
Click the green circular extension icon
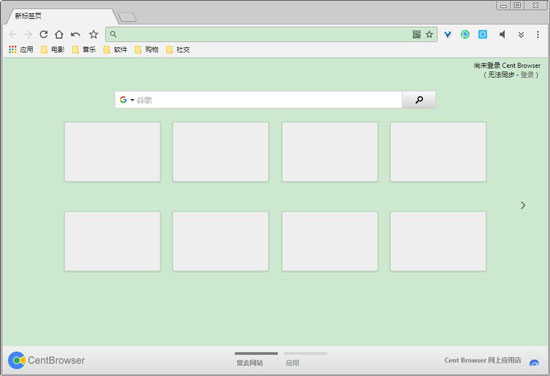coord(465,34)
